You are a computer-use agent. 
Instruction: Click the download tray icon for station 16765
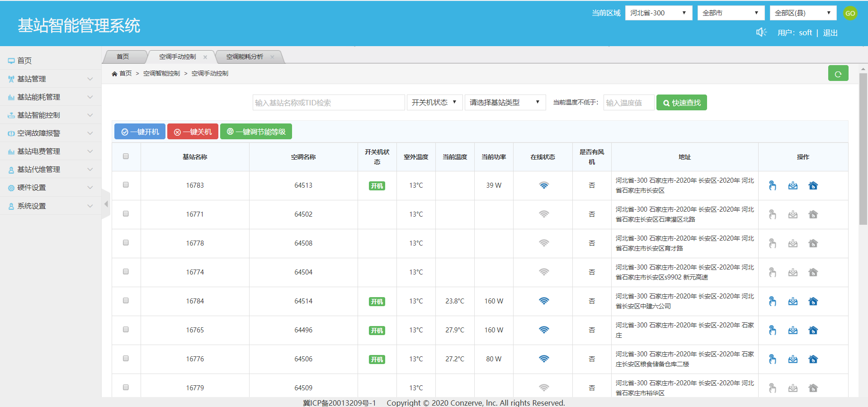pyautogui.click(x=793, y=330)
